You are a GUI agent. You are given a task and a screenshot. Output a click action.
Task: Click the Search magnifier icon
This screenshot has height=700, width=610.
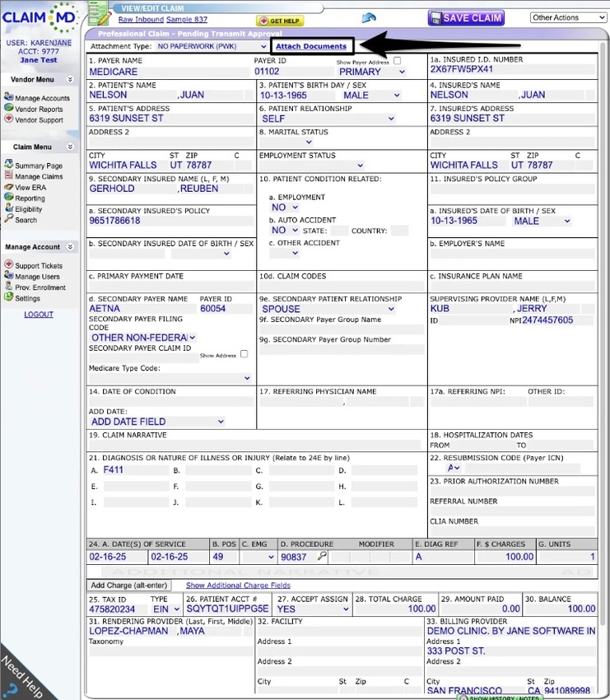point(8,218)
